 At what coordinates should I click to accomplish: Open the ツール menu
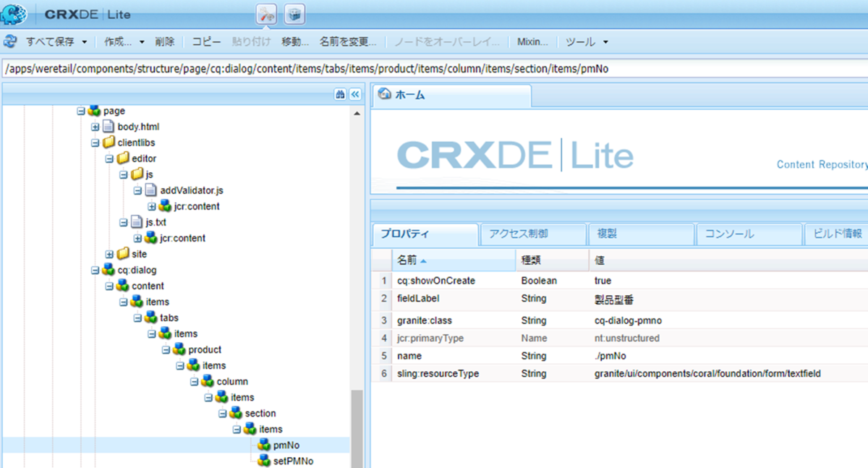point(586,42)
